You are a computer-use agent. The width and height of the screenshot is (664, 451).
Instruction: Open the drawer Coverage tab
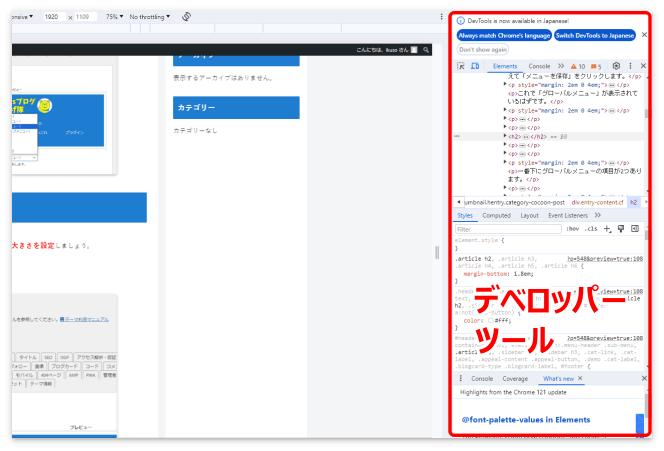pos(515,379)
